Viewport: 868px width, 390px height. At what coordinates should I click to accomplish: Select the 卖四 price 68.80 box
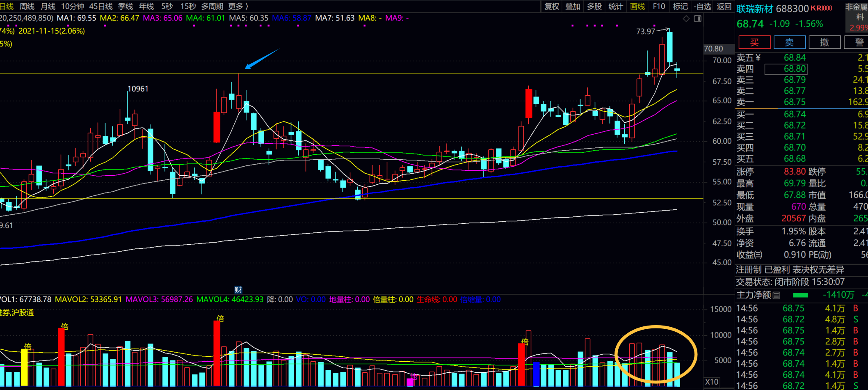click(x=786, y=69)
